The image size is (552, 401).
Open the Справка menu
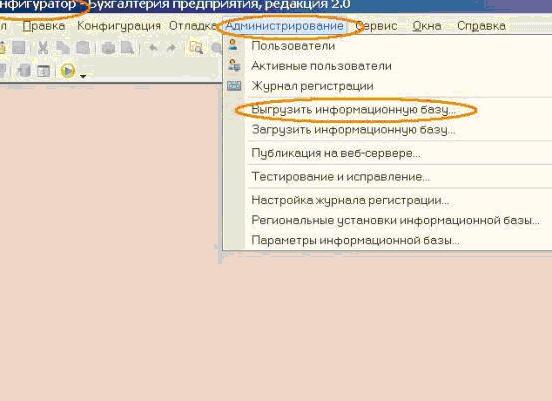pyautogui.click(x=481, y=26)
